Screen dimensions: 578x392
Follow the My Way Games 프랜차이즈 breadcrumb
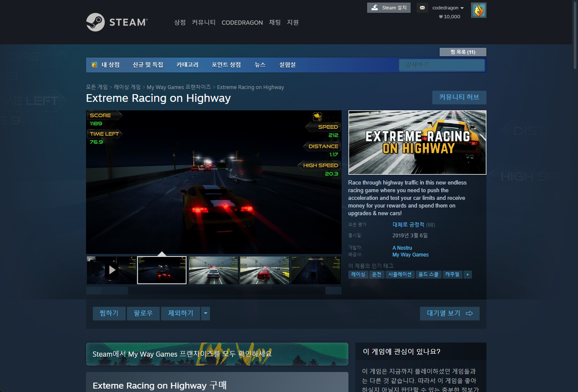coord(179,87)
